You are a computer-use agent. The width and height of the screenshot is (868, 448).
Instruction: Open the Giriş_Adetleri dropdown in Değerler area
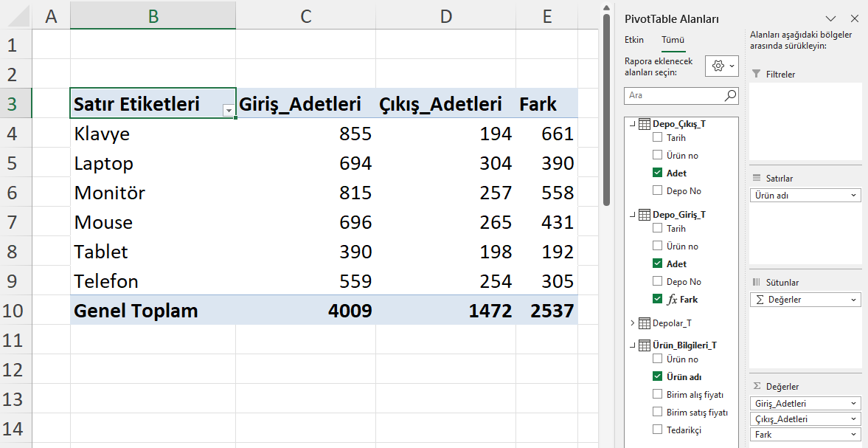coord(854,404)
